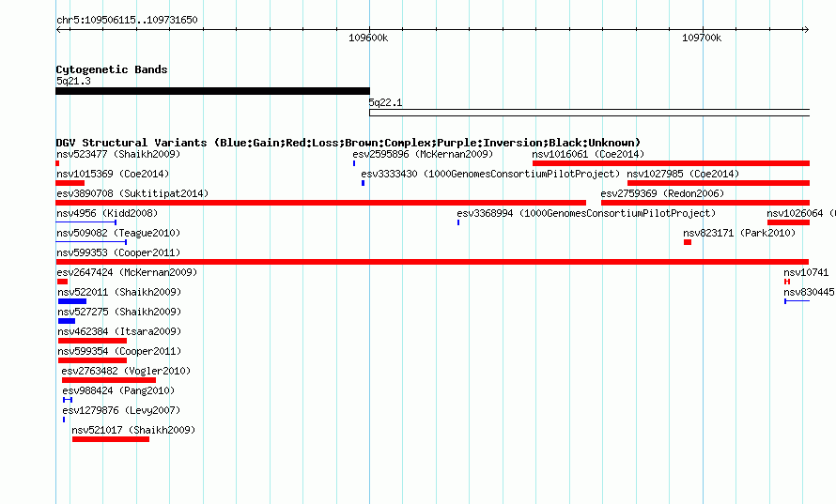Click the nsv509082 blue gain line
The width and height of the screenshot is (836, 504).
(x=91, y=242)
